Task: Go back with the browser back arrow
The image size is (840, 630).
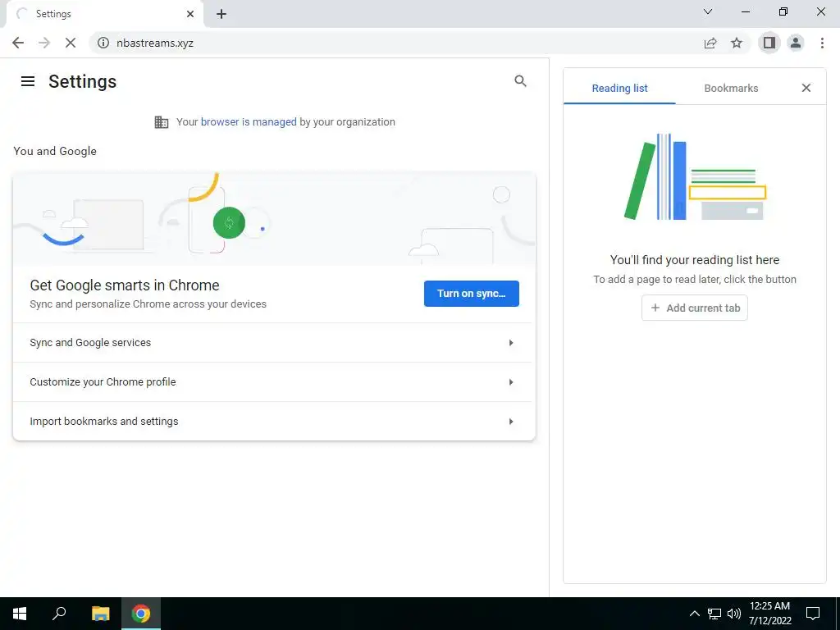Action: click(18, 43)
